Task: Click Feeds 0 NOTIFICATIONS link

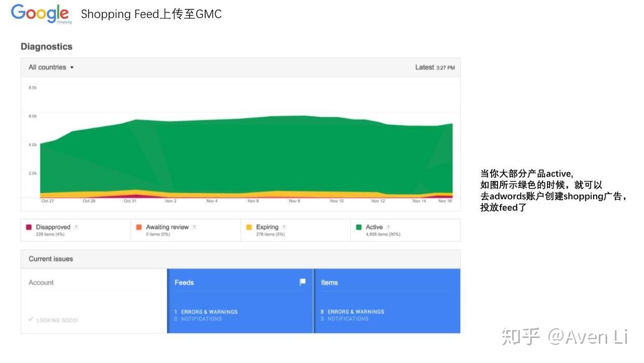Action: click(x=198, y=318)
